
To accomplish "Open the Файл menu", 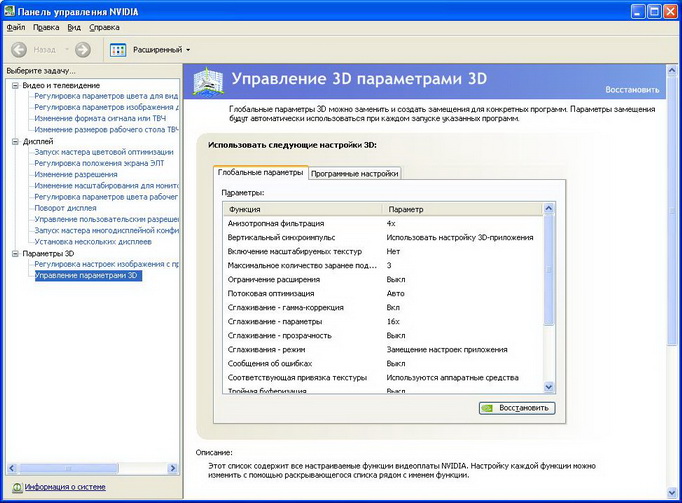I will (16, 27).
